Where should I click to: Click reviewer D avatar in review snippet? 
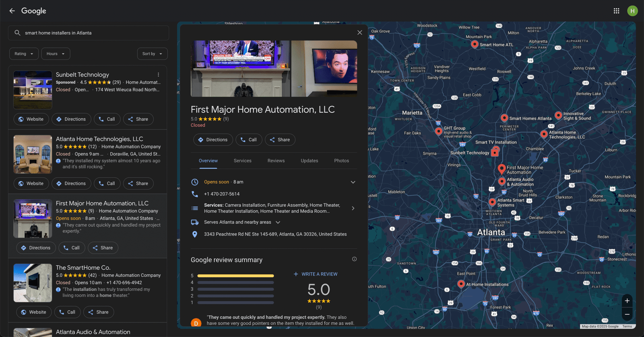pos(196,323)
